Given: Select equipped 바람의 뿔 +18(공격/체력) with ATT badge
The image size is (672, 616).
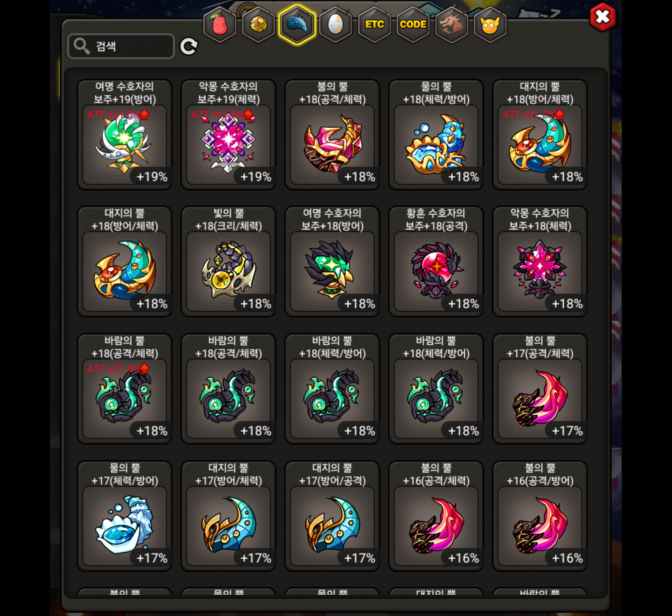Looking at the screenshot, I should point(125,389).
